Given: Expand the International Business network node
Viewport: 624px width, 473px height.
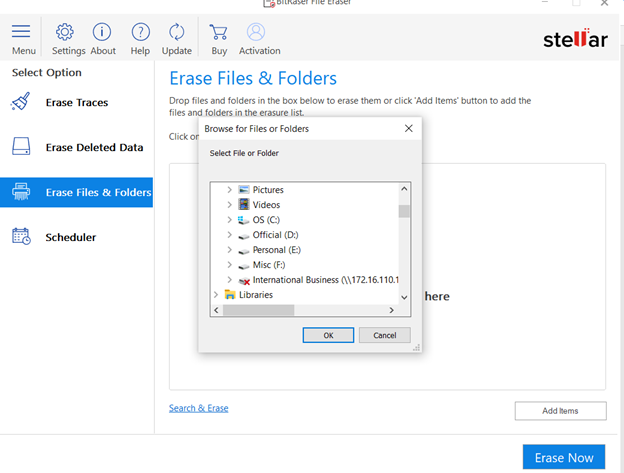Looking at the screenshot, I should (x=229, y=280).
